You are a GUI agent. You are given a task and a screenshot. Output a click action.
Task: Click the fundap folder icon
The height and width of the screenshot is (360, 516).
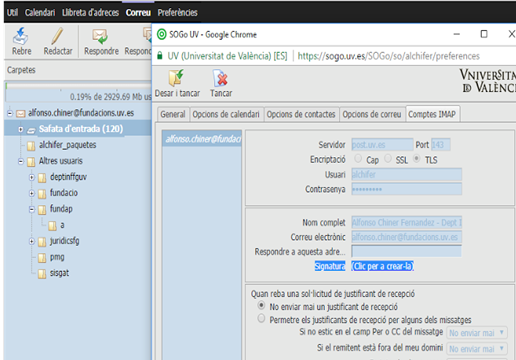[x=42, y=210]
